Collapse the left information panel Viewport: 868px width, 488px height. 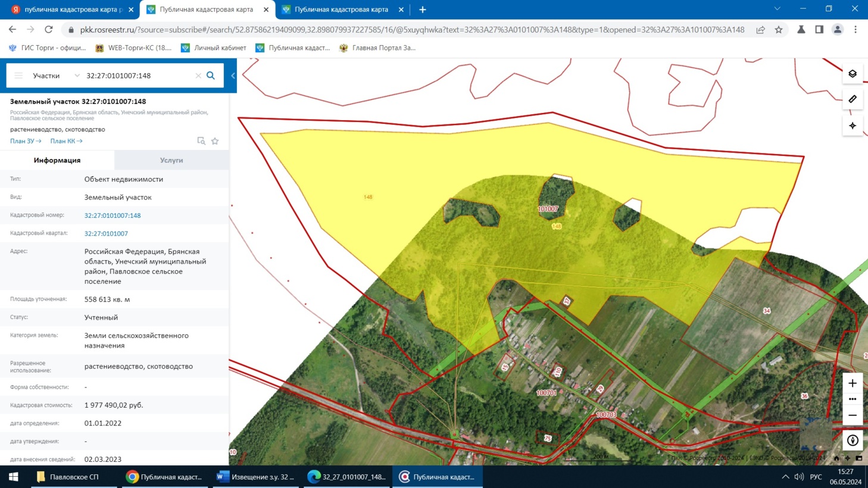coord(233,76)
